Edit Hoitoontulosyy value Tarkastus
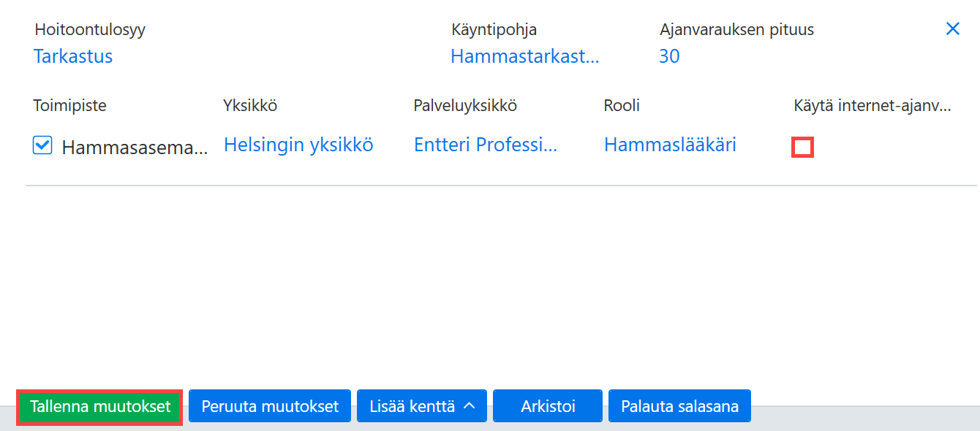Image resolution: width=980 pixels, height=431 pixels. pyautogui.click(x=73, y=56)
